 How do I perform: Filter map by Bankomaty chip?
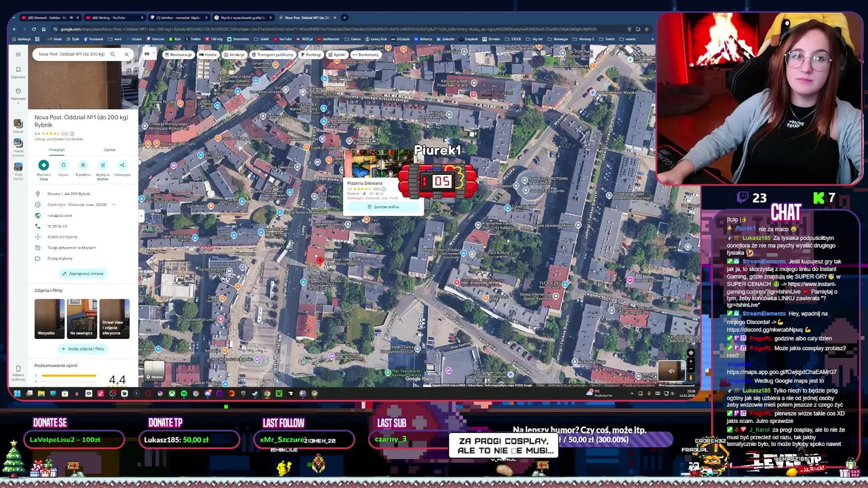click(x=366, y=54)
